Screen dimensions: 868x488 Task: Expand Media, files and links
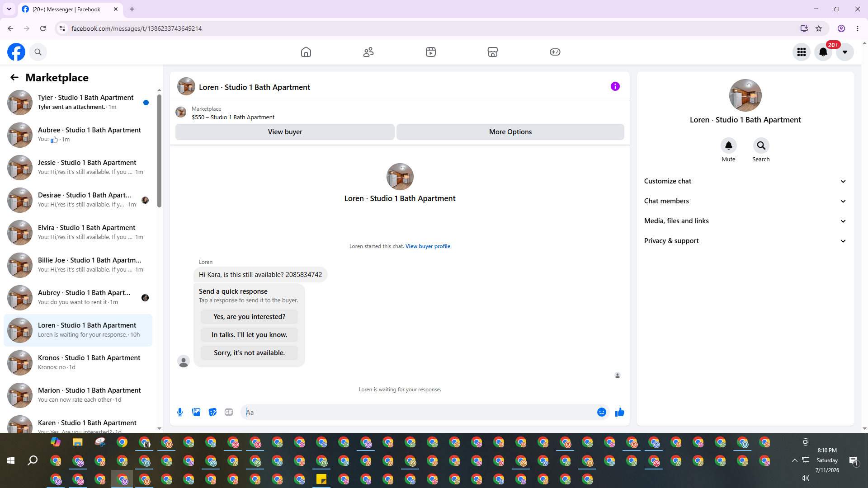click(x=745, y=221)
